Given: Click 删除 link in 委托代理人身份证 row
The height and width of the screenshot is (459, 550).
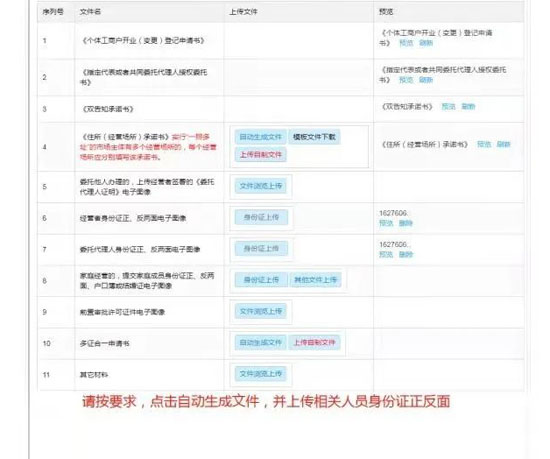Looking at the screenshot, I should 406,254.
